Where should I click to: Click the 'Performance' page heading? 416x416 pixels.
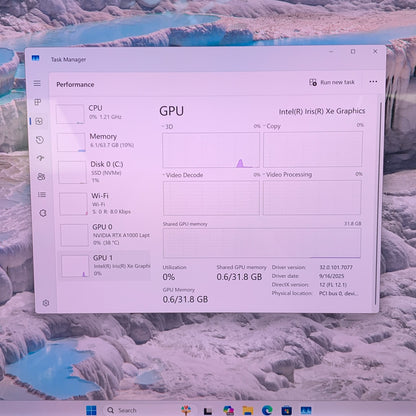click(x=75, y=84)
